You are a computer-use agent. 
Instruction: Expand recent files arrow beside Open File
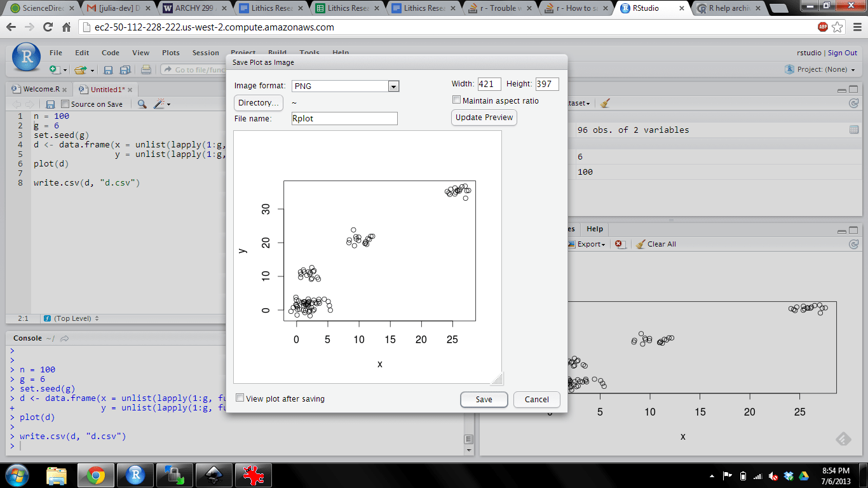(x=92, y=70)
